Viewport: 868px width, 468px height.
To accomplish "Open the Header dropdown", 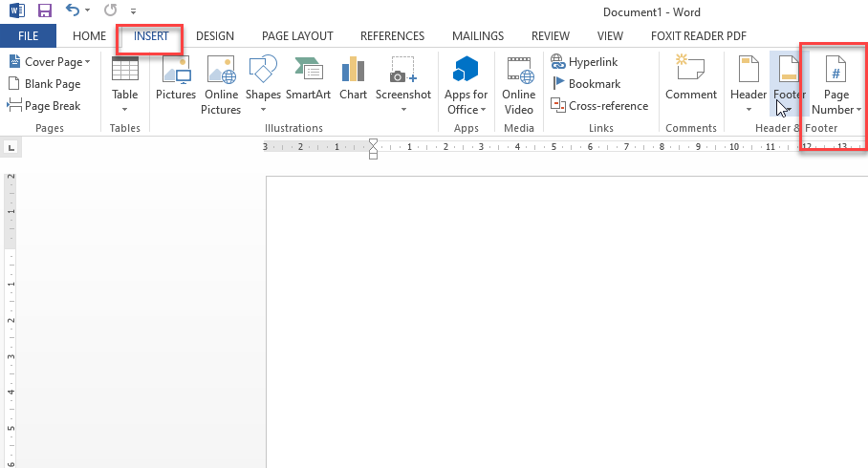I will [x=749, y=84].
